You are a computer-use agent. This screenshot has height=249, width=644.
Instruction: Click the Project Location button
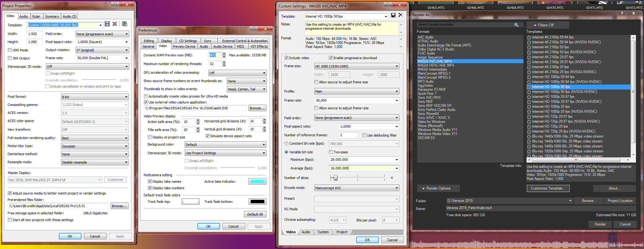(x=620, y=201)
